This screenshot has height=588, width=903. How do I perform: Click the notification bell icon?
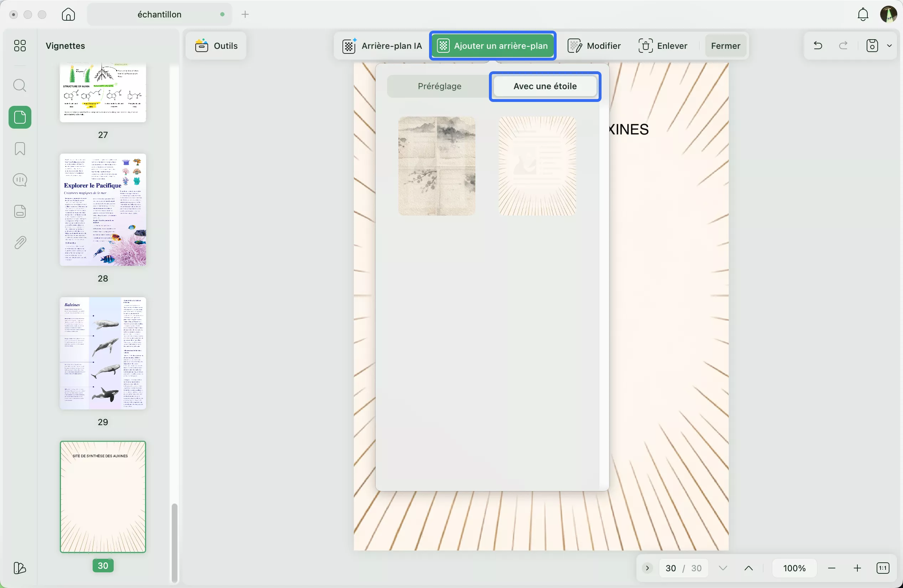[x=863, y=14]
